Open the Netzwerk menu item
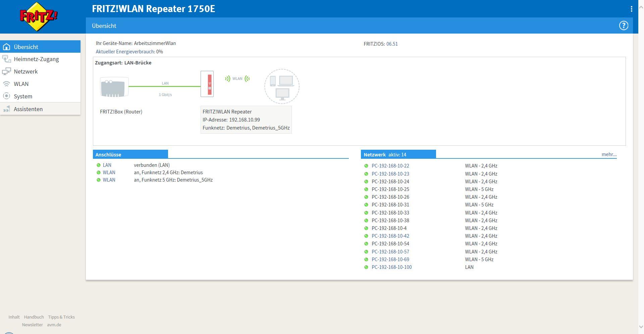 pos(40,71)
